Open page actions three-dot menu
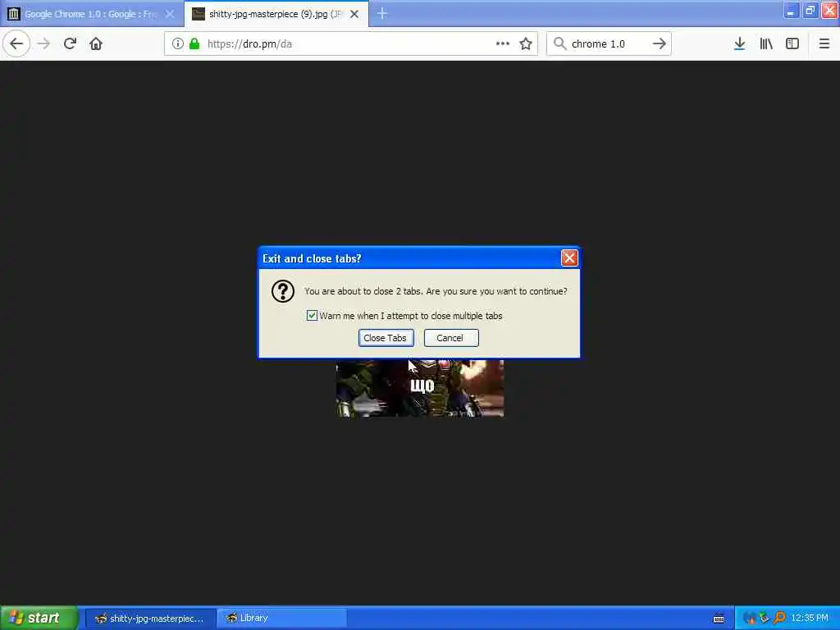The width and height of the screenshot is (840, 630). [x=503, y=43]
